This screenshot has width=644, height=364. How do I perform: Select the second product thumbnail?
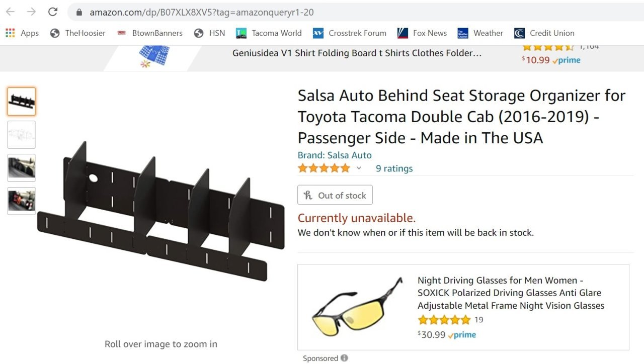tap(22, 135)
